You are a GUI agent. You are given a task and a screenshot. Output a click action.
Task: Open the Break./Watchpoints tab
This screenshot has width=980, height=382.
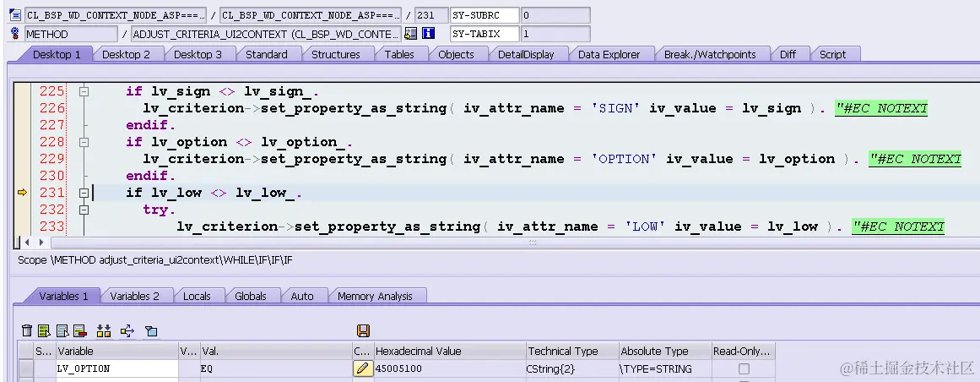click(x=709, y=54)
